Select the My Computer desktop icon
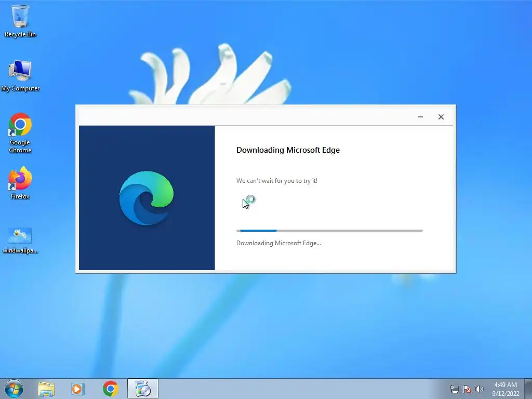The height and width of the screenshot is (399, 532). click(x=20, y=76)
